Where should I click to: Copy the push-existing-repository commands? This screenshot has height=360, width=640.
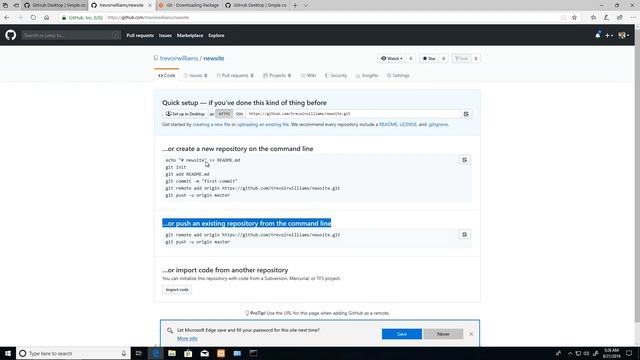[x=464, y=235]
